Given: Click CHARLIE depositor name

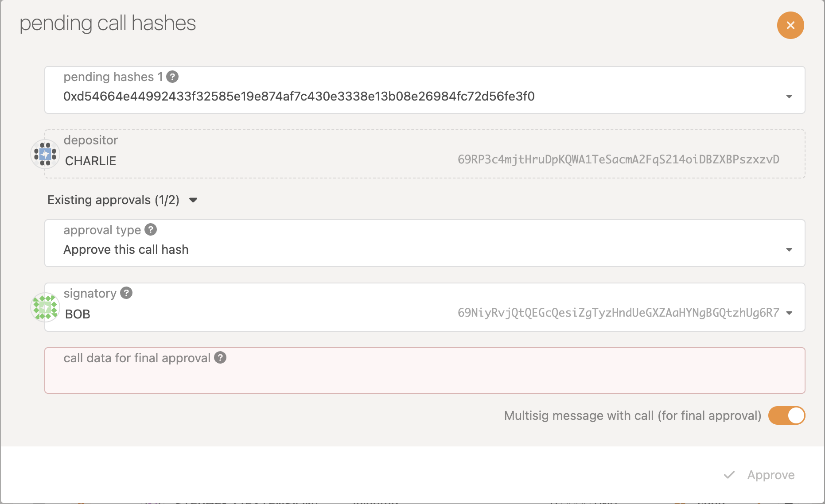Looking at the screenshot, I should [x=90, y=161].
